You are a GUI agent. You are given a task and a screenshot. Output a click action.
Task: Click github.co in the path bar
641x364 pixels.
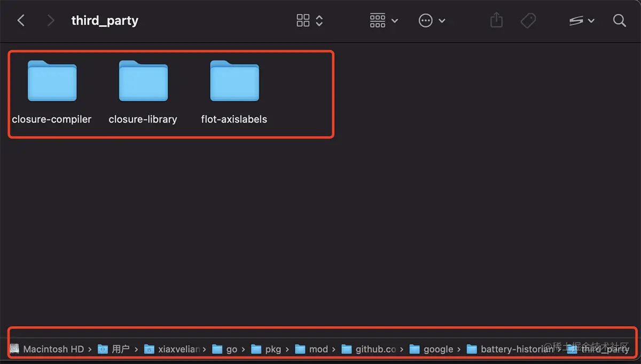pos(369,349)
